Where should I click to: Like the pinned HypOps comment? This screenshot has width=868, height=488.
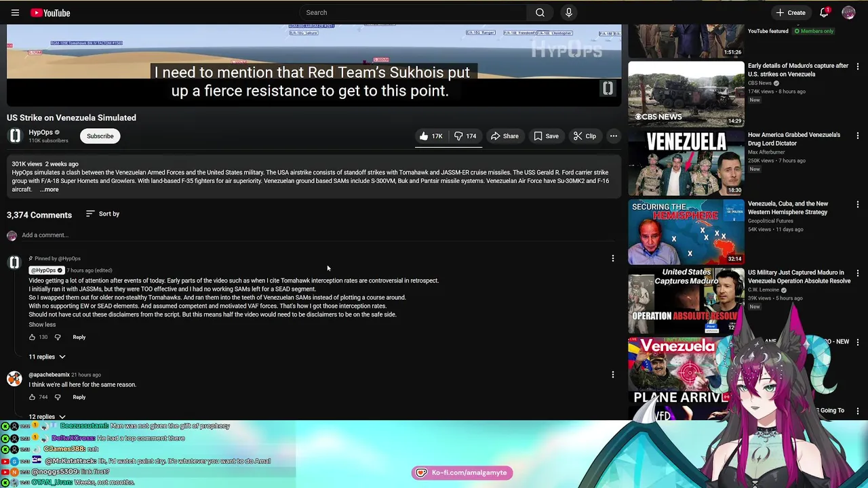click(32, 337)
